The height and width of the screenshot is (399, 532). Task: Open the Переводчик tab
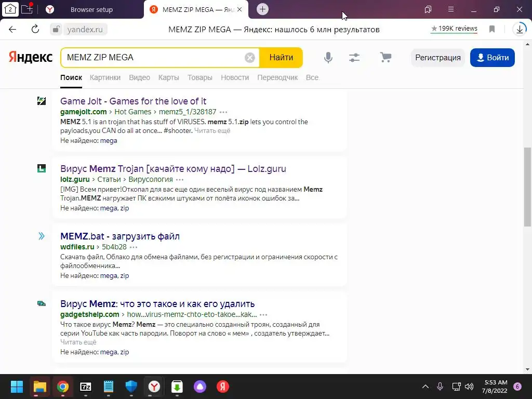(x=277, y=77)
